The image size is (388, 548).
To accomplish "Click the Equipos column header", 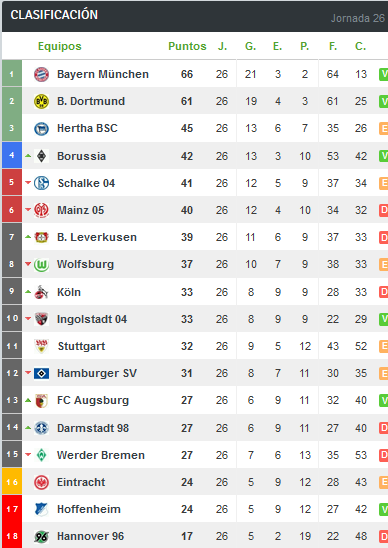I will click(60, 46).
